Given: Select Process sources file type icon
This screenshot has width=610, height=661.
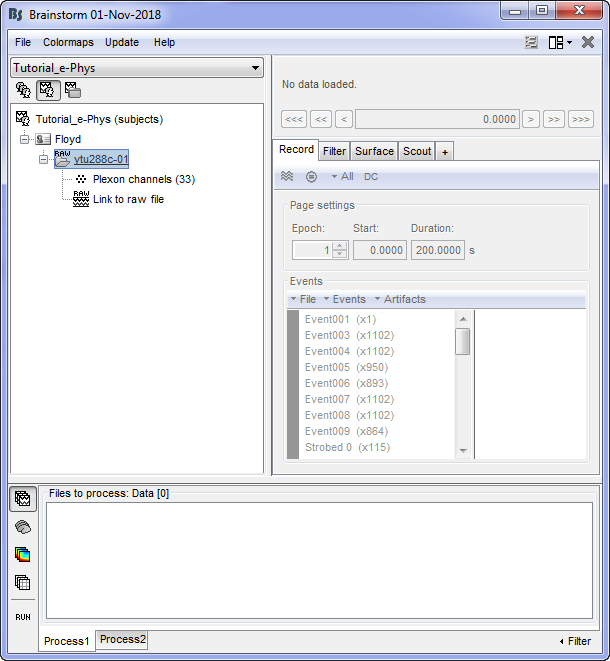Looking at the screenshot, I should click(x=23, y=526).
